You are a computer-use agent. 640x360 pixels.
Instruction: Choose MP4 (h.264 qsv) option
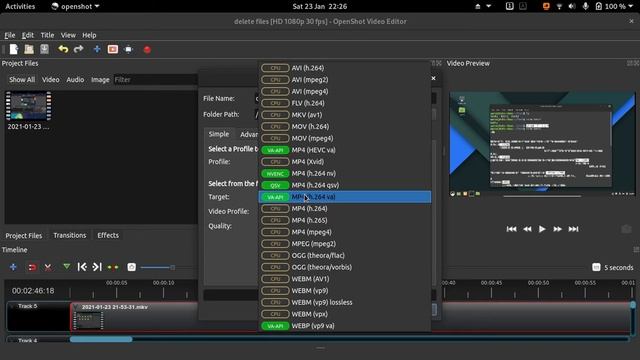[x=345, y=185]
